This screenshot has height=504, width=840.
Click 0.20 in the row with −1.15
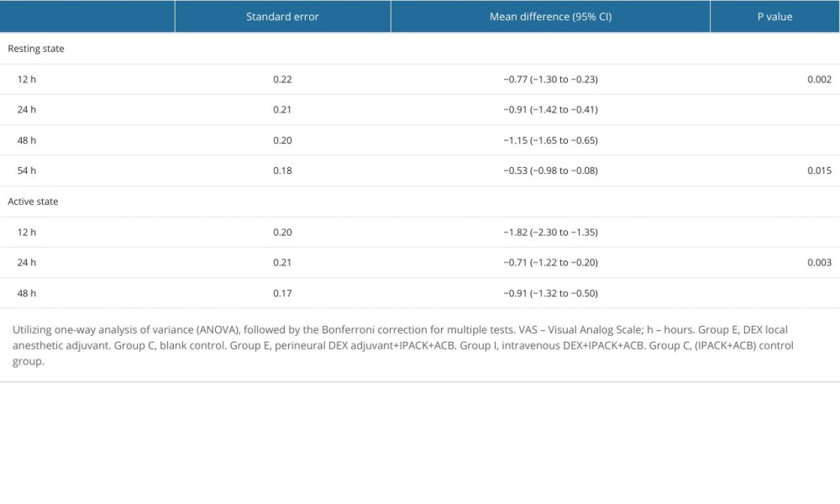(282, 140)
